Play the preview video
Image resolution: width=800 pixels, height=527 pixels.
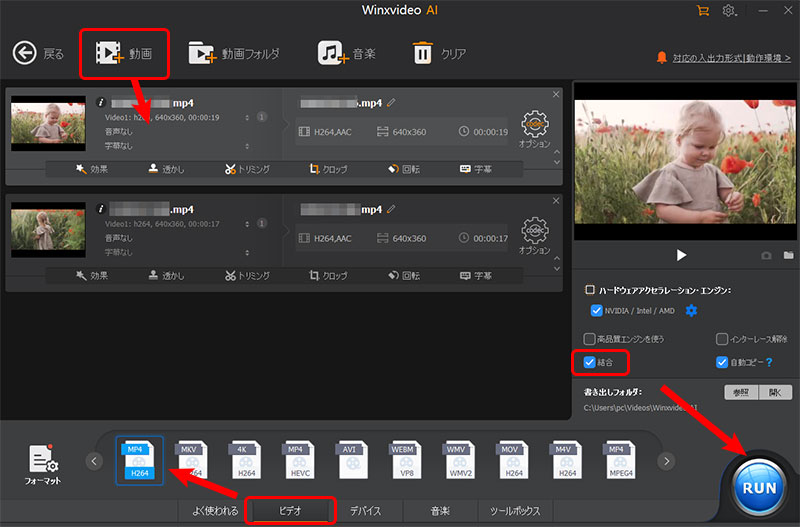(x=682, y=255)
